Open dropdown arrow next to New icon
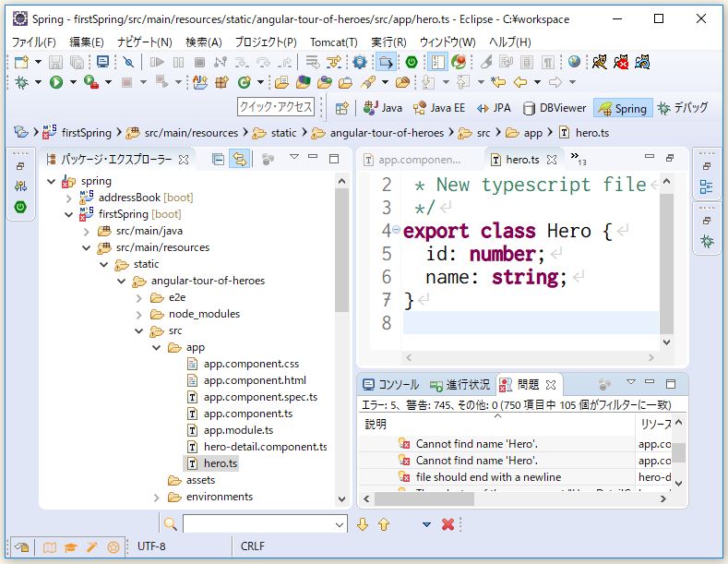 tap(38, 62)
